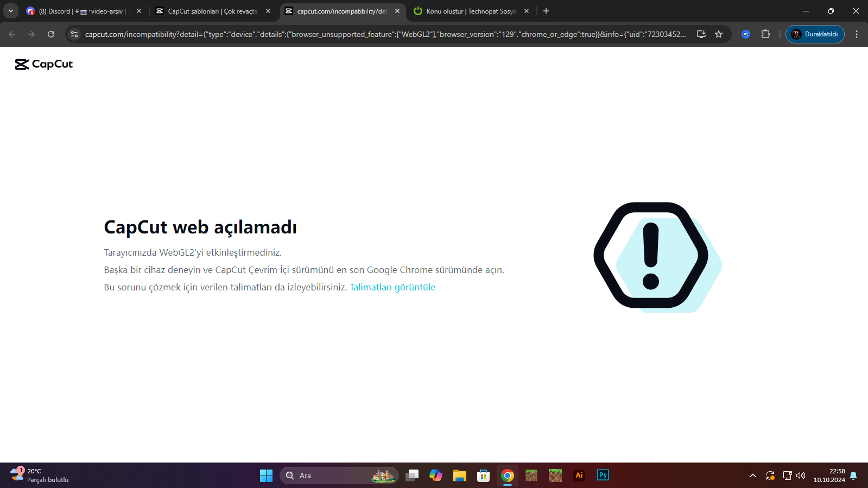The width and height of the screenshot is (868, 488).
Task: Select the heading CapCut web açılamadı
Action: pos(200,227)
